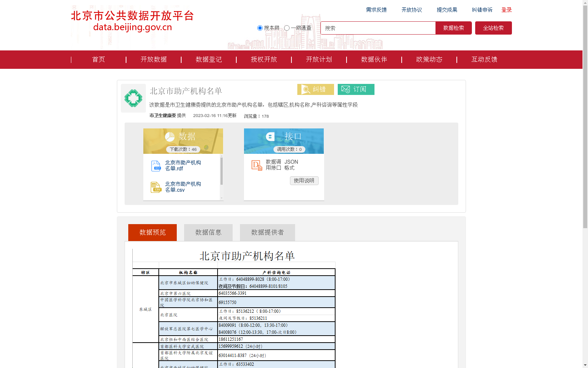Click the 数据调用接口 JSON格式 link
The width and height of the screenshot is (588, 368).
282,165
